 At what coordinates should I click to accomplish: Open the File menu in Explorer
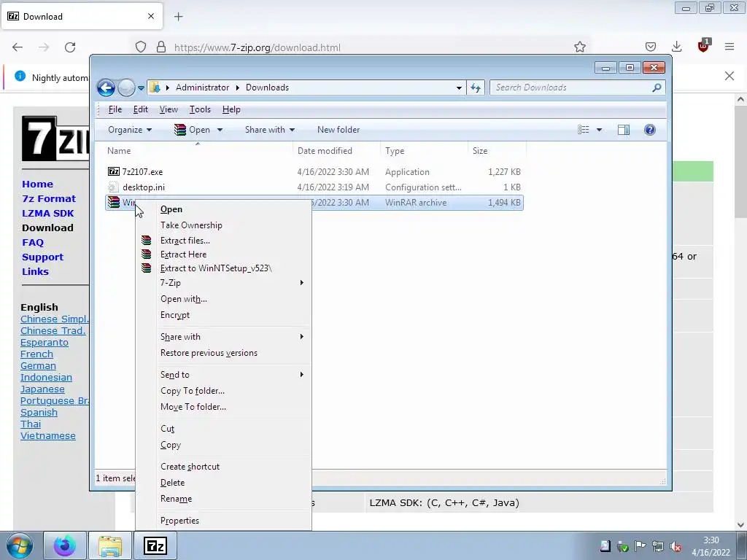click(115, 109)
